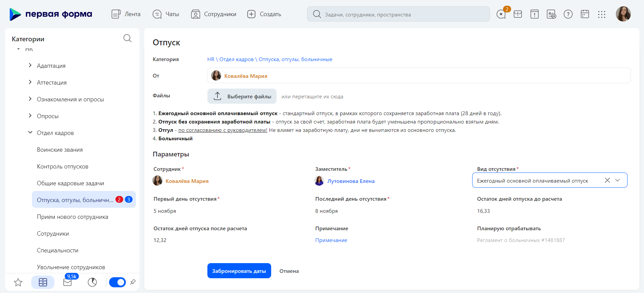This screenshot has height=293, width=644.
Task: Open the favorites star in bottom bar
Action: 18,282
